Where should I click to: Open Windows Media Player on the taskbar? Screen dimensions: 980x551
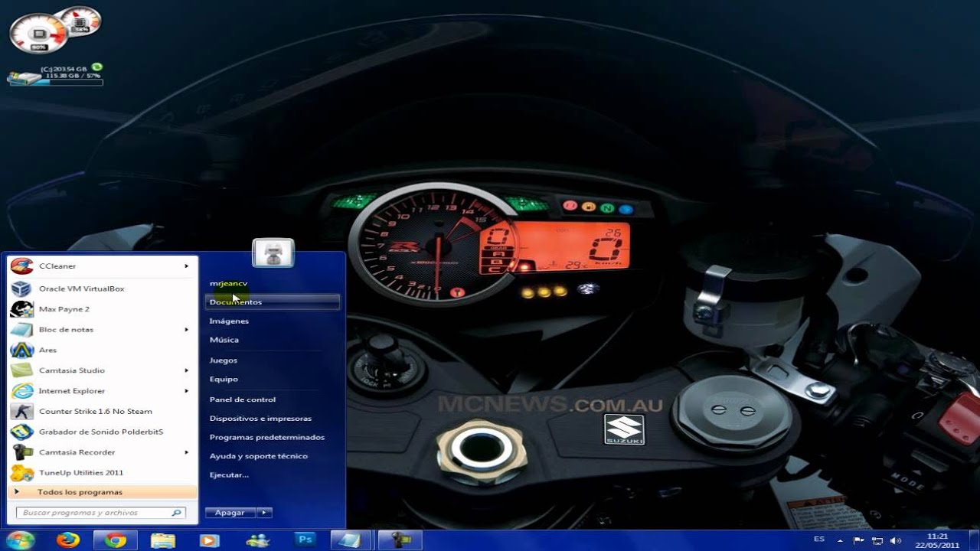point(209,540)
